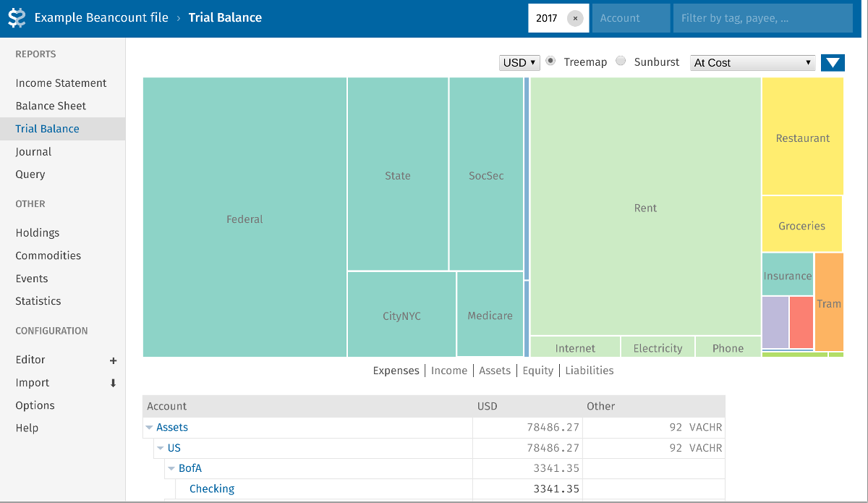Open the At Cost dropdown

752,63
